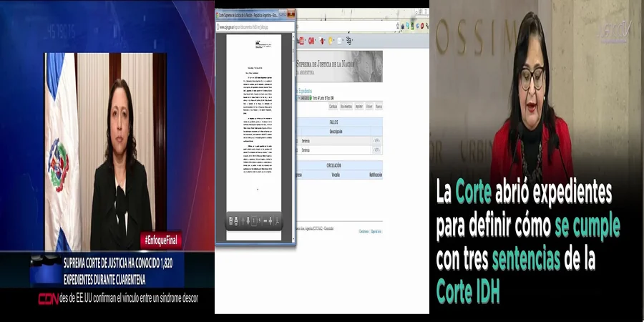Viewport: 644px width, 322px height.
Task: Click the Ratificación column header
Action: click(x=376, y=175)
